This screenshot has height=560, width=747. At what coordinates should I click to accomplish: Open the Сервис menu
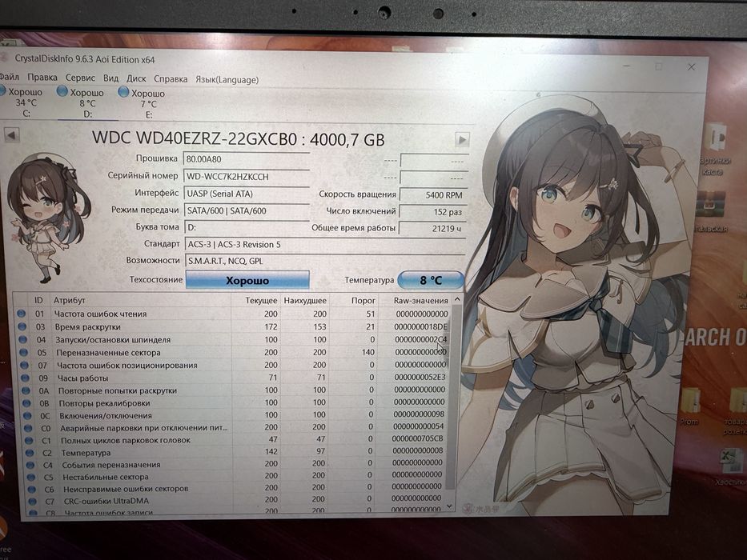tap(80, 78)
